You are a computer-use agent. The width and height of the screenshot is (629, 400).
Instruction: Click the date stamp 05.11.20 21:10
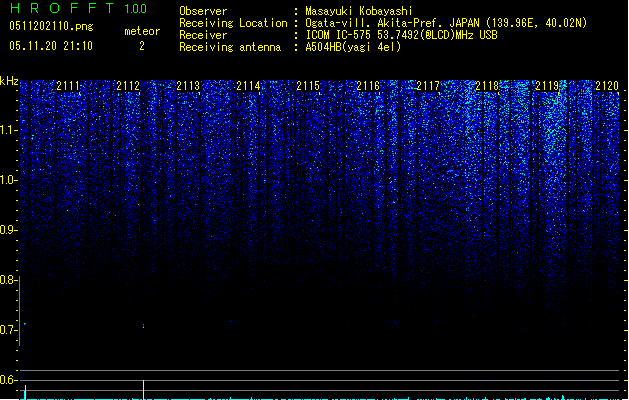coord(51,46)
